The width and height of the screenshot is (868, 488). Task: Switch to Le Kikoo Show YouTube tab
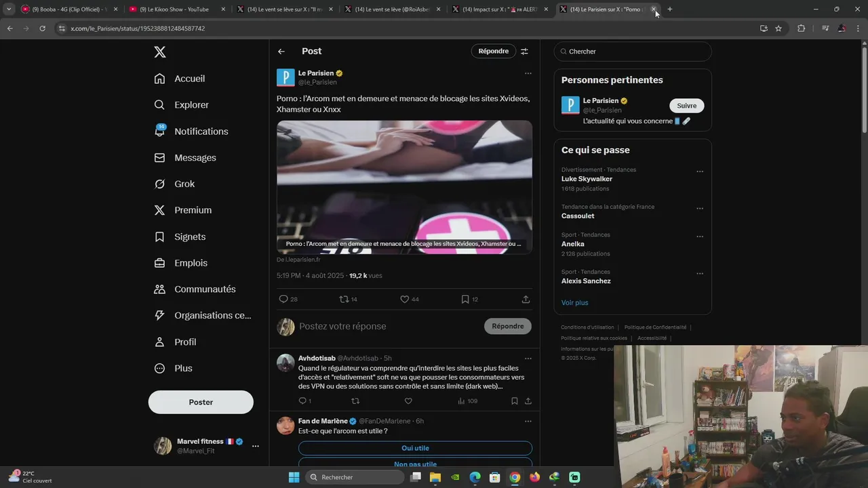[x=176, y=9]
